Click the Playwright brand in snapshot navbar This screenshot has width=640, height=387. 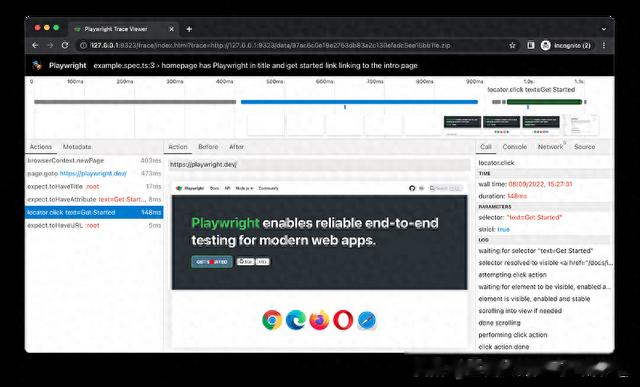(190, 188)
